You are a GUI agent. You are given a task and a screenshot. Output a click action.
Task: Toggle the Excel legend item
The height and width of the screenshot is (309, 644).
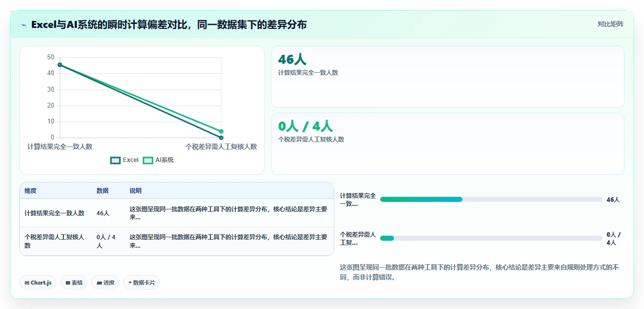click(125, 160)
